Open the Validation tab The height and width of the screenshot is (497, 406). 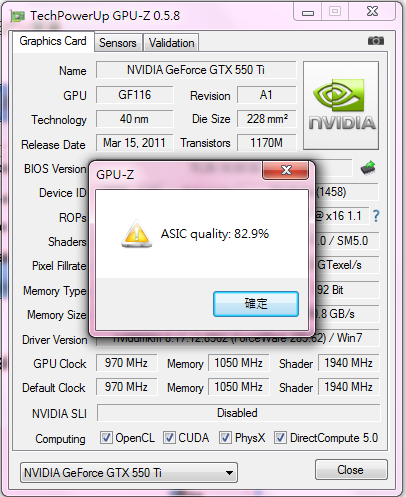pos(171,43)
